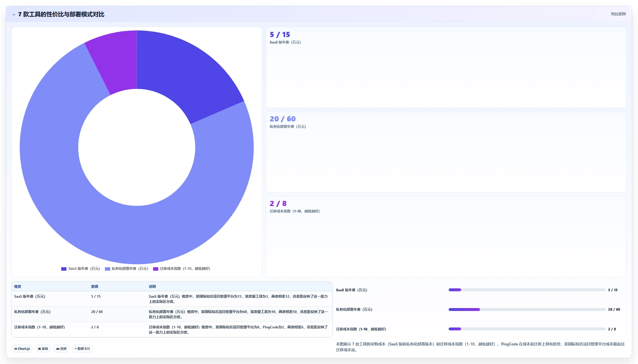The width and height of the screenshot is (638, 364).
Task: Click the 数据卡片 tag chip
Action: (x=82, y=349)
